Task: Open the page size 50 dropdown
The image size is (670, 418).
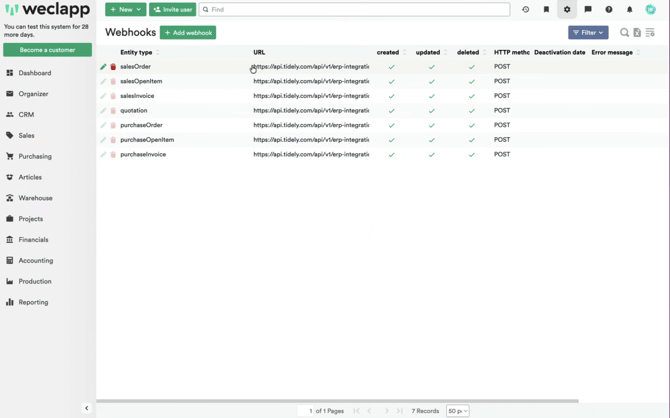Action: (x=457, y=411)
